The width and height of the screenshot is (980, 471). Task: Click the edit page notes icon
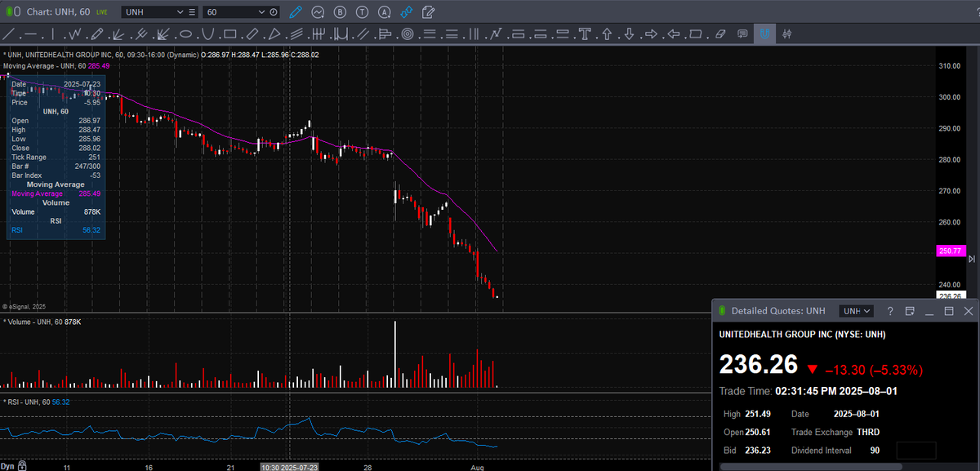click(x=429, y=12)
